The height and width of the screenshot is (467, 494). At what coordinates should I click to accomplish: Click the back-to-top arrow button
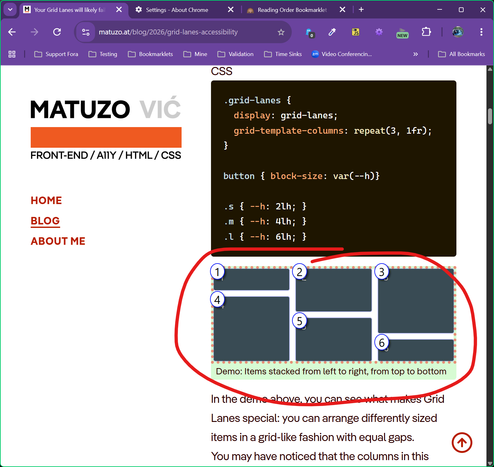coord(462,443)
